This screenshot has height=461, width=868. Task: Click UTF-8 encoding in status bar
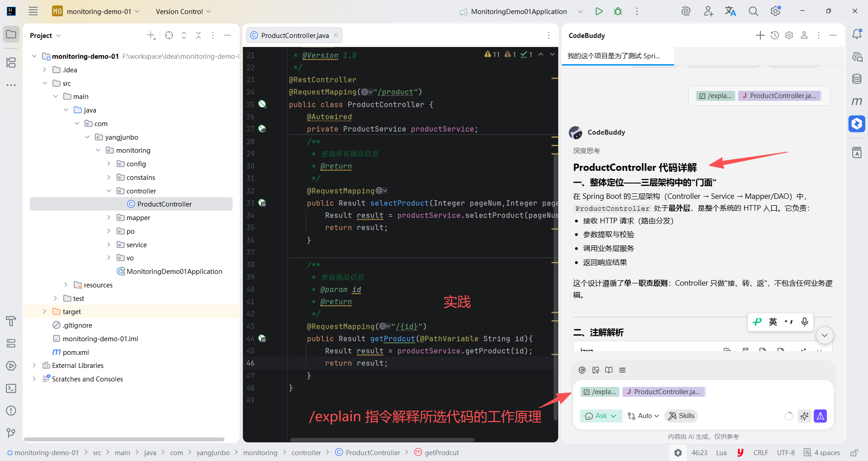[x=786, y=452]
